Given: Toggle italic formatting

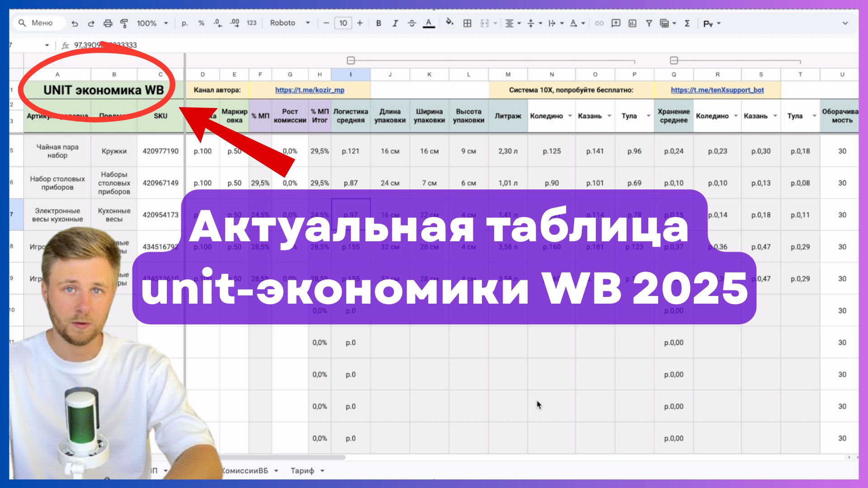Looking at the screenshot, I should pos(395,23).
